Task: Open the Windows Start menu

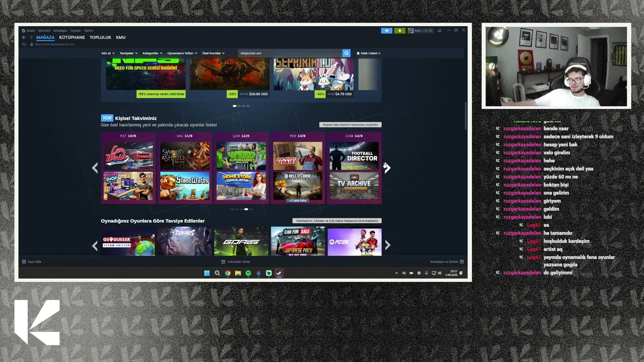Action: tap(207, 273)
